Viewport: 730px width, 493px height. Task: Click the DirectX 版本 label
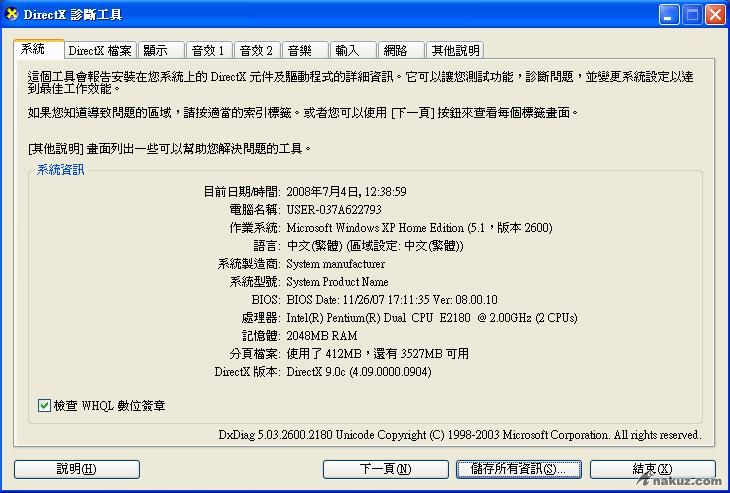[x=247, y=372]
